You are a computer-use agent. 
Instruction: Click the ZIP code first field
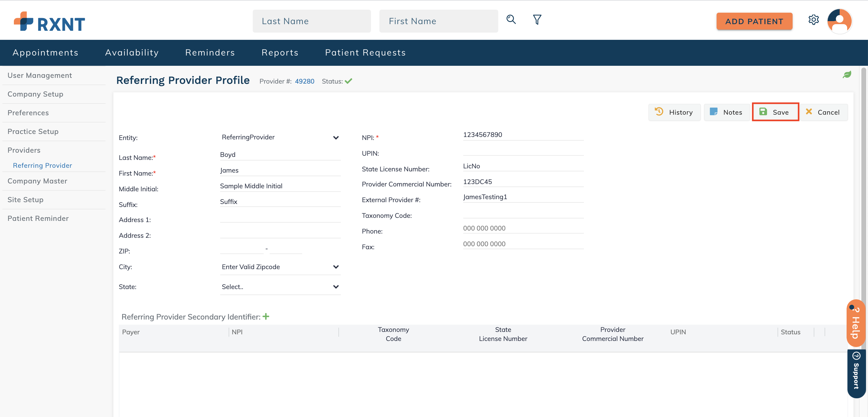pos(242,248)
